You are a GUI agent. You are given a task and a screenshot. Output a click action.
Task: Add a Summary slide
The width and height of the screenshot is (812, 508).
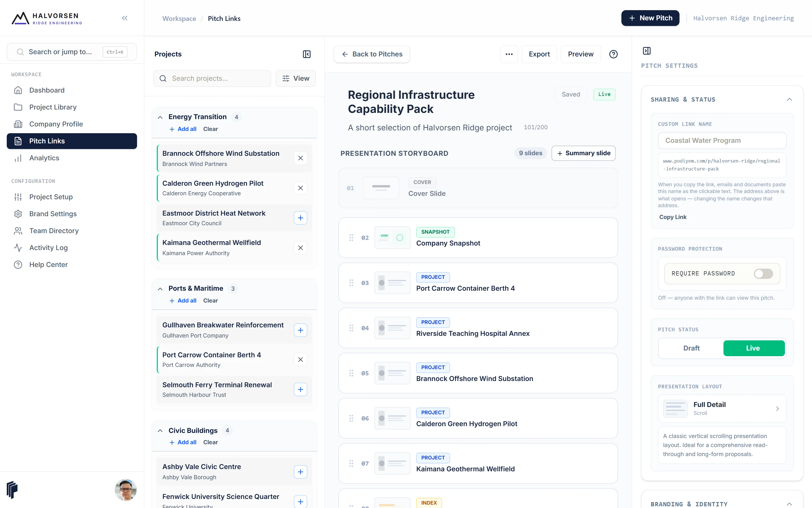coord(583,153)
